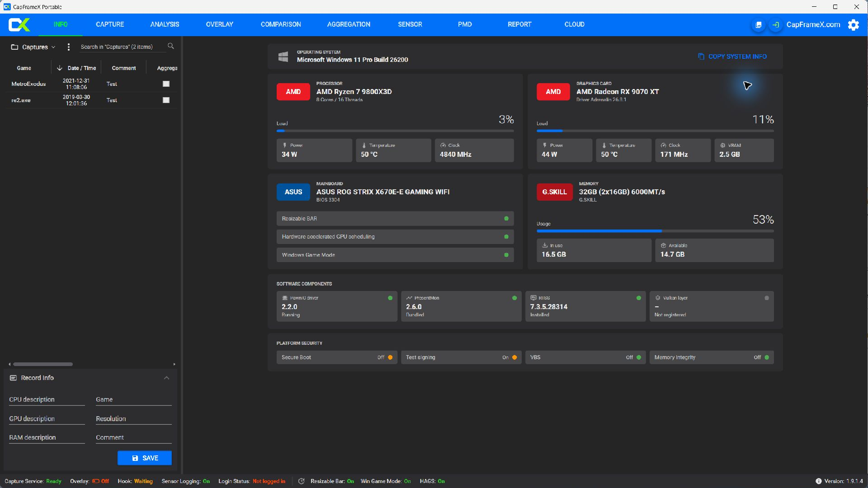Click the Resizable BAR status indicator
This screenshot has width=868, height=488.
tap(506, 219)
